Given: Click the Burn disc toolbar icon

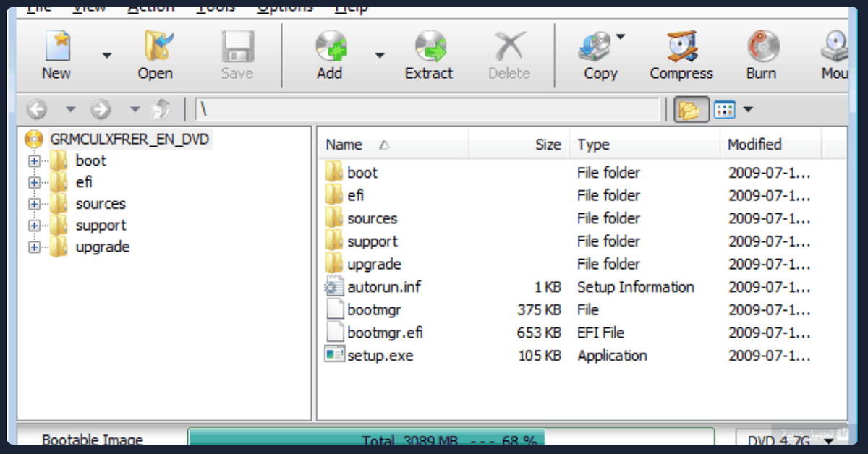Looking at the screenshot, I should 762,46.
